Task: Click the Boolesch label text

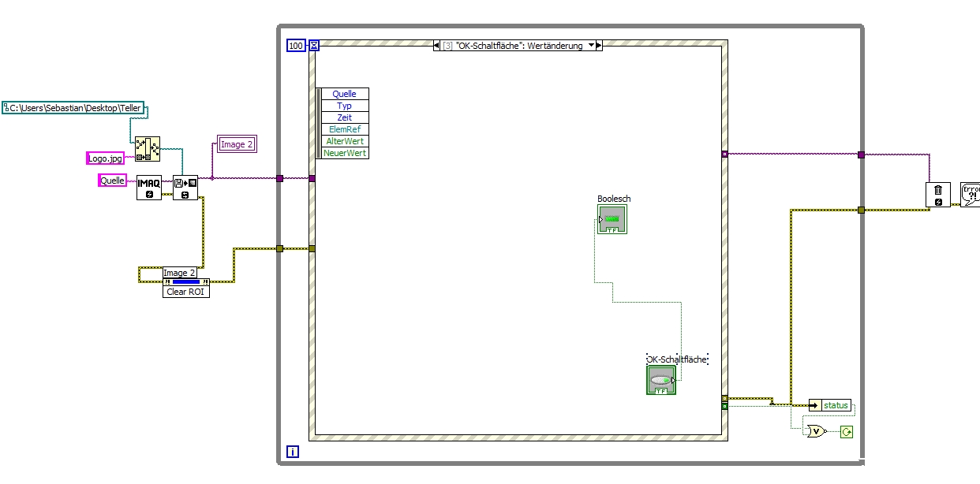Action: tap(614, 199)
